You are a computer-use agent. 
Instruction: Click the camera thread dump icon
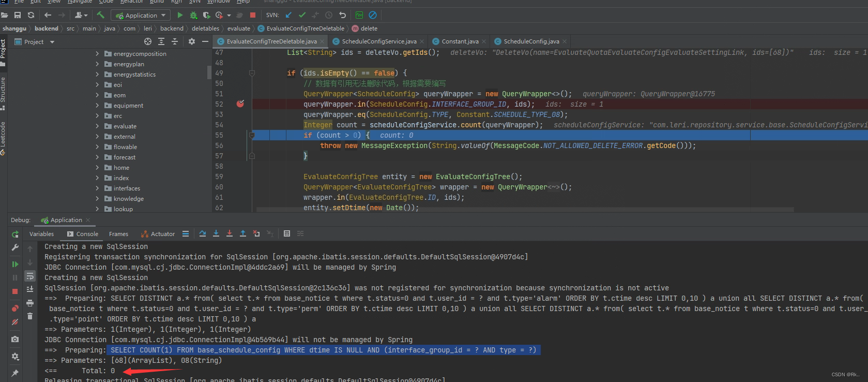(x=15, y=339)
